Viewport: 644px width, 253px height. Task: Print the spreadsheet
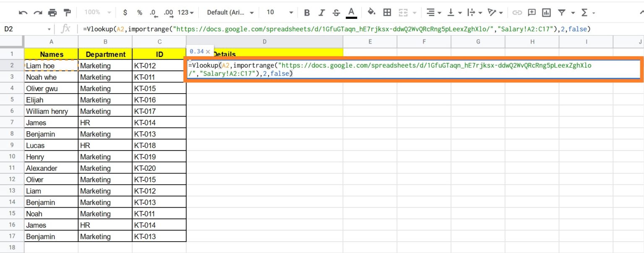tap(52, 13)
